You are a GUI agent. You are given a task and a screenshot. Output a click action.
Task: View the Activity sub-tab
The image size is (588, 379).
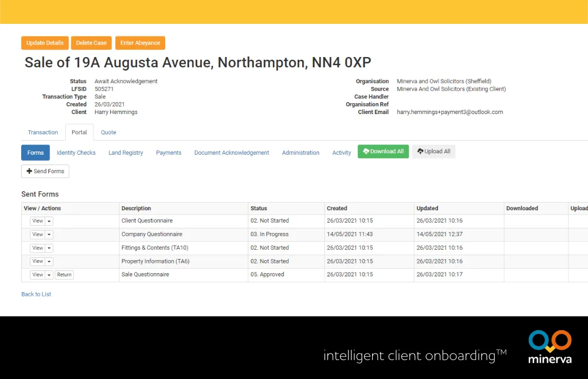(341, 153)
